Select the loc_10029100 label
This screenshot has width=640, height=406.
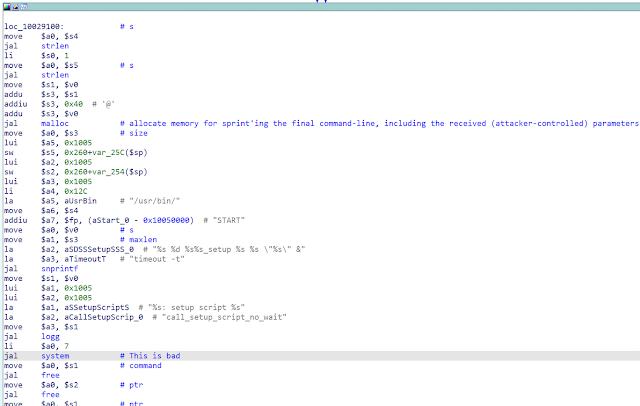34,27
